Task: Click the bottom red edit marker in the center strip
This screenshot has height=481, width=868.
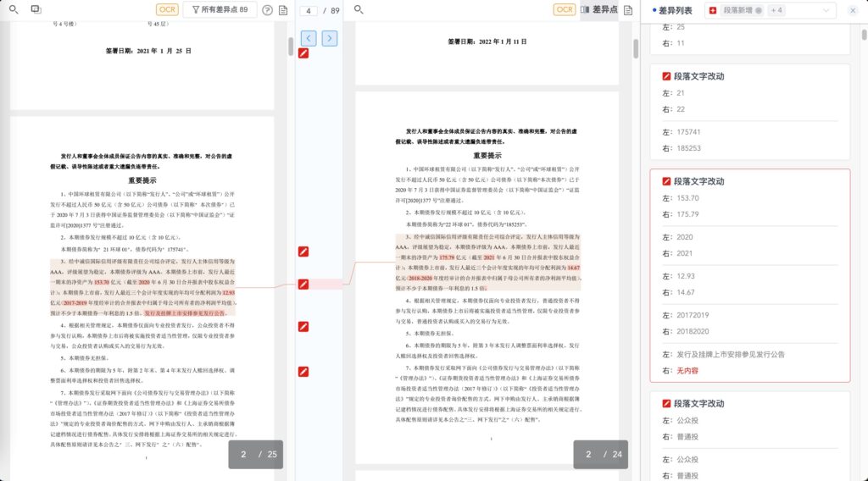Action: 303,372
